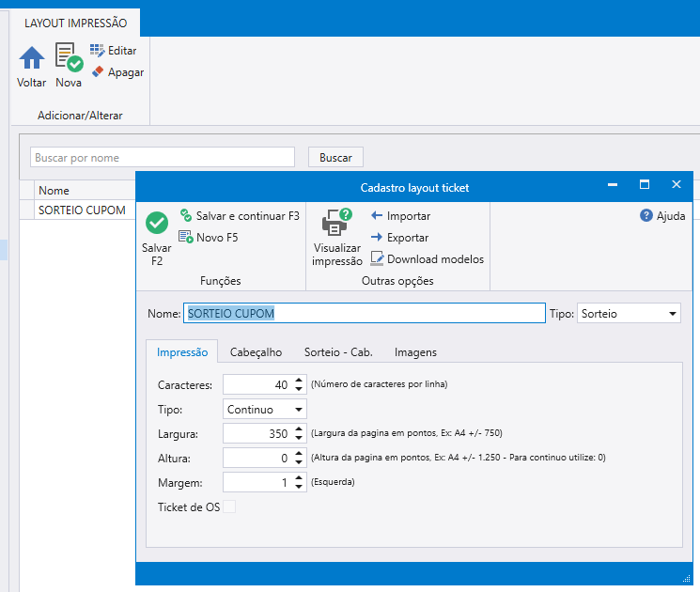Screen dimensions: 700x592
Task: Switch to the Imagens tab
Action: pyautogui.click(x=414, y=352)
